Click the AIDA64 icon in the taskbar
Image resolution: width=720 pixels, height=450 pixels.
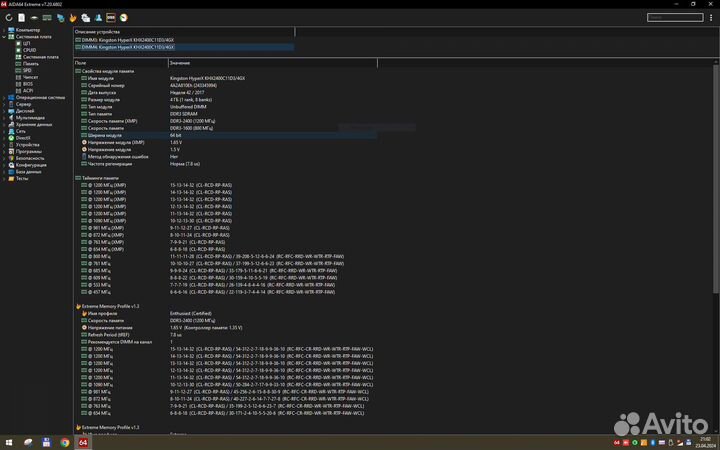click(83, 441)
